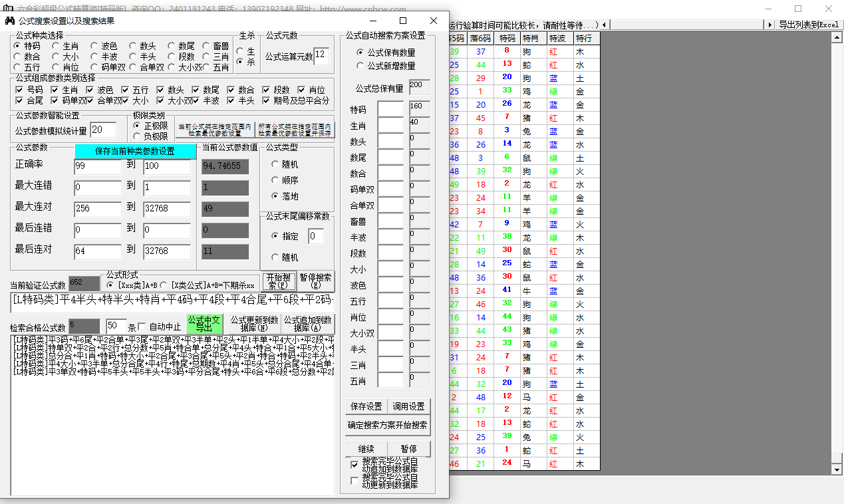Enable the 自动中止 checkbox
844x504 pixels.
[x=141, y=326]
